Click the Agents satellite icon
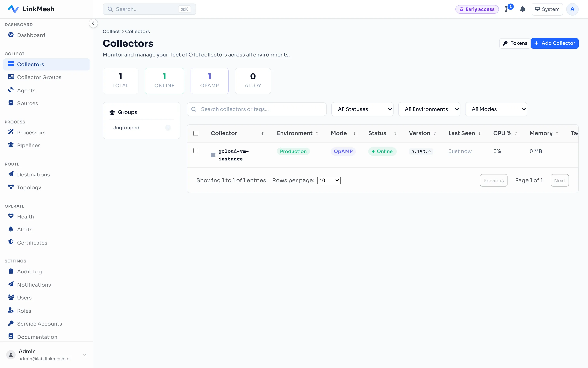This screenshot has width=588, height=368. (11, 90)
